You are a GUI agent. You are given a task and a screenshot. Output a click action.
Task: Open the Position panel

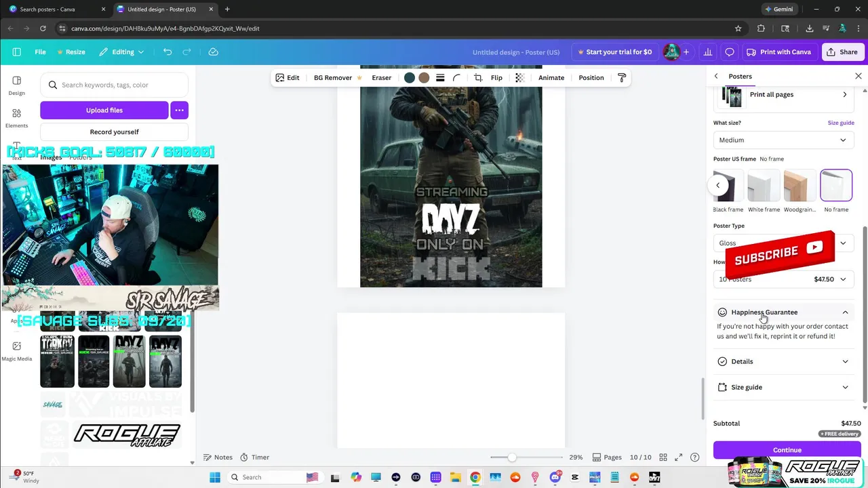[x=591, y=78]
